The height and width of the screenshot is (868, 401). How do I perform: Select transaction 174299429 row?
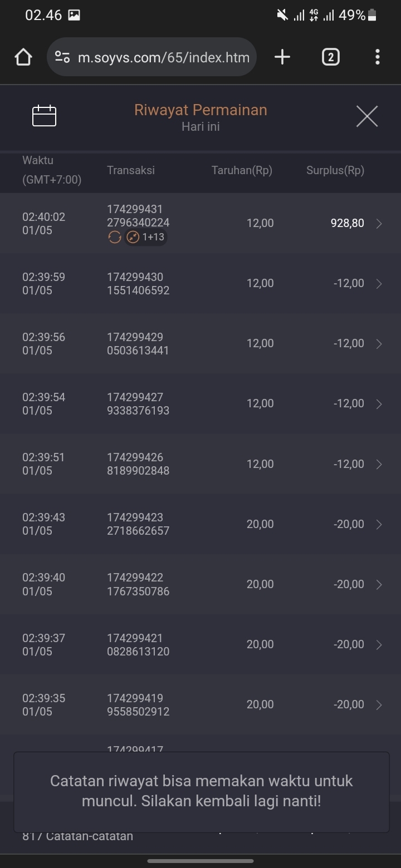tap(138, 344)
